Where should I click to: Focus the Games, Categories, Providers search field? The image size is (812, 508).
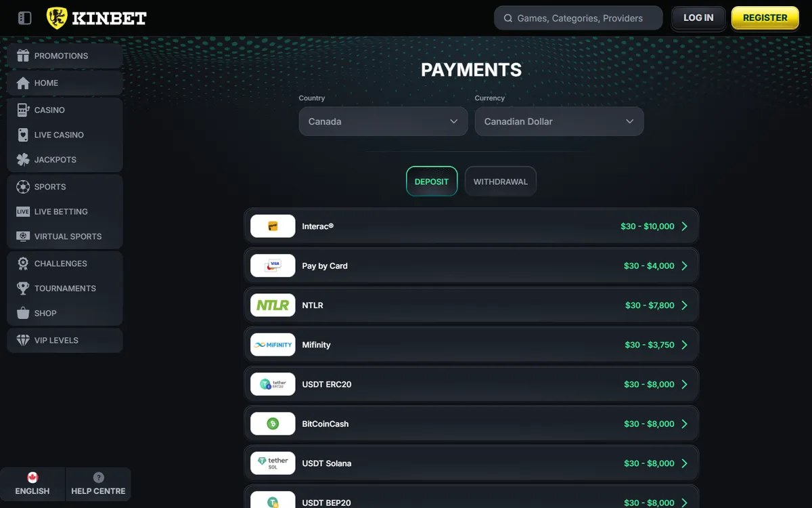(x=579, y=18)
